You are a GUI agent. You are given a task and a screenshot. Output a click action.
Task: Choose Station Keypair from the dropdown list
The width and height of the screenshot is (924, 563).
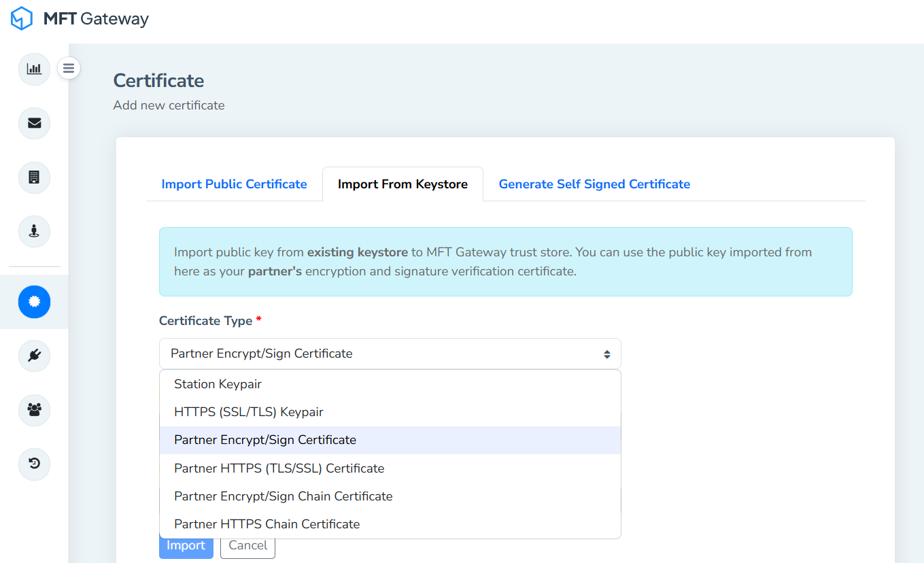(x=218, y=384)
